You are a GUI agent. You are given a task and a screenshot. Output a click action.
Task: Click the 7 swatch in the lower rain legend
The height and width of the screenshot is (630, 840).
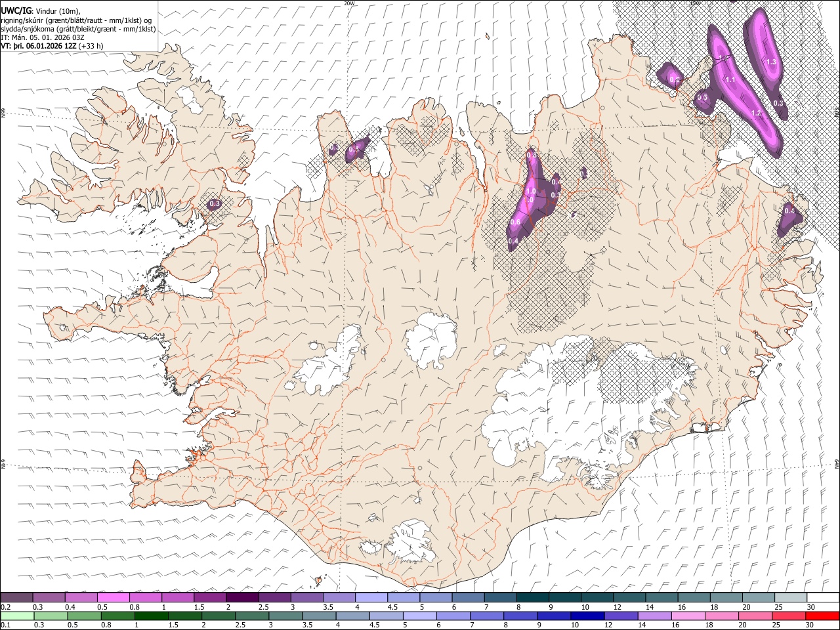click(487, 616)
